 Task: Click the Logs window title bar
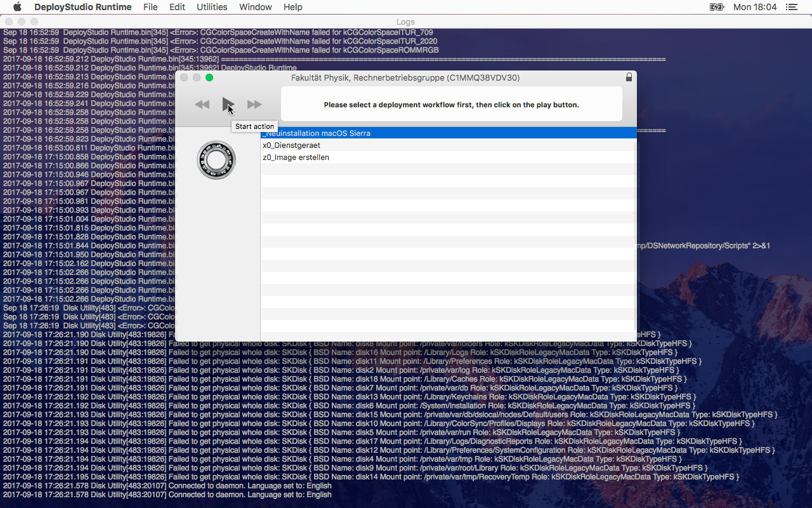click(x=406, y=22)
